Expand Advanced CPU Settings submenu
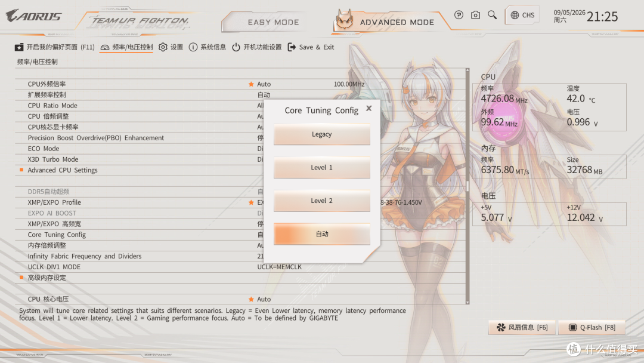Image resolution: width=644 pixels, height=363 pixels. click(x=63, y=170)
